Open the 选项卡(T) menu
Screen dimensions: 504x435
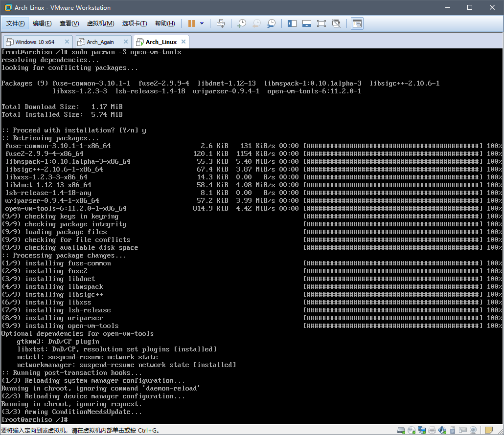135,23
